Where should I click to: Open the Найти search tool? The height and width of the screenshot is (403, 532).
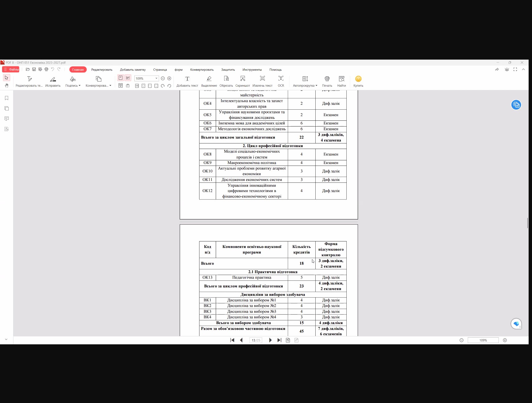click(x=341, y=82)
